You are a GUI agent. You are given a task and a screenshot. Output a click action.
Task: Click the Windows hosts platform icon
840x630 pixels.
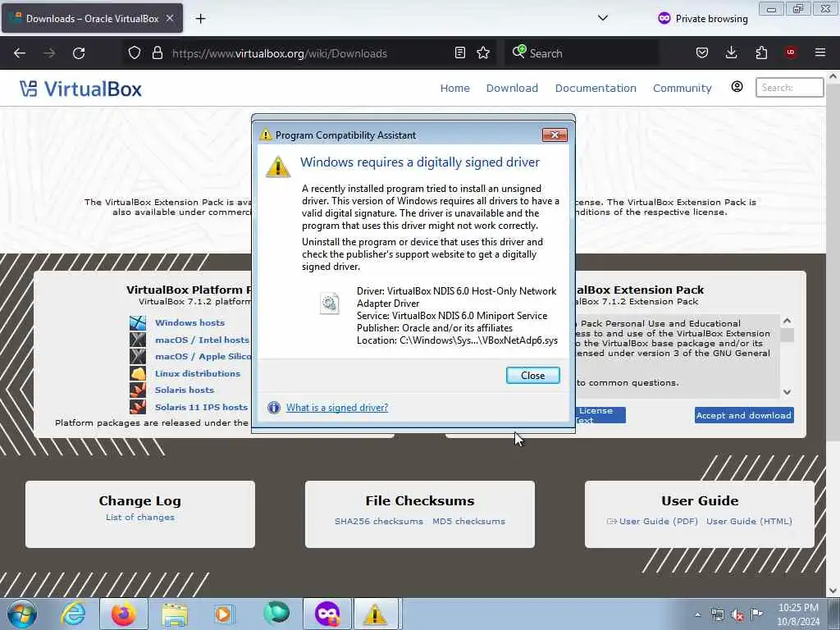(138, 322)
